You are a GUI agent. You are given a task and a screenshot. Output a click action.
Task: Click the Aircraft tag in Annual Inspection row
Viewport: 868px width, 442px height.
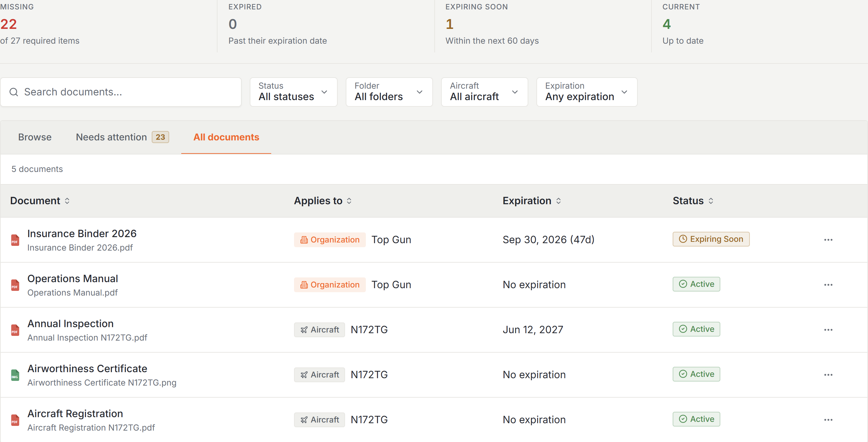(x=319, y=330)
